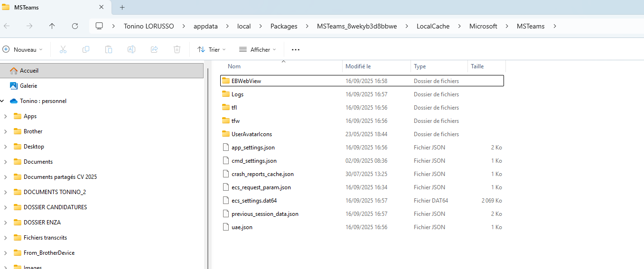Open the Nouveau dropdown menu

[x=22, y=49]
